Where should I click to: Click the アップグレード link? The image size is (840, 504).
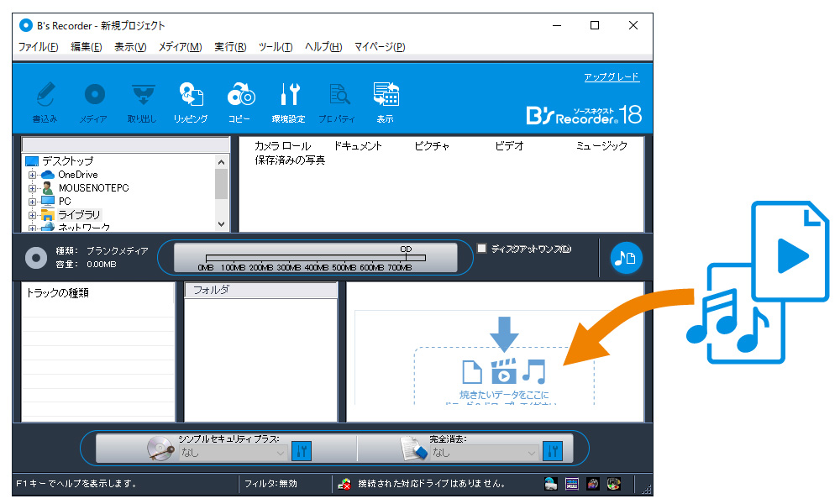(612, 77)
